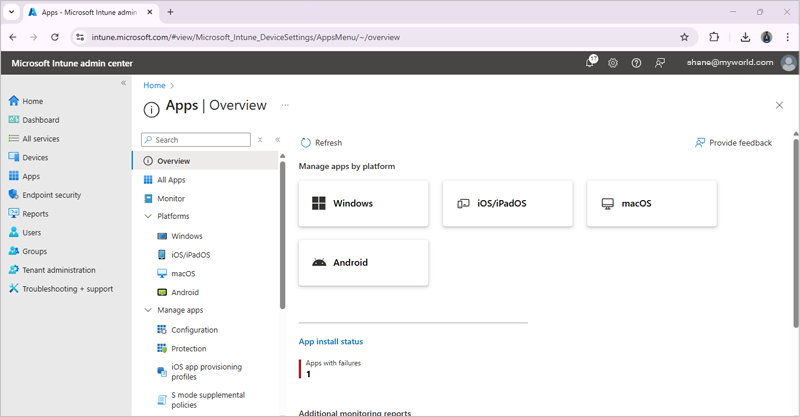Click the help question mark icon
The image size is (800, 417).
pos(636,63)
